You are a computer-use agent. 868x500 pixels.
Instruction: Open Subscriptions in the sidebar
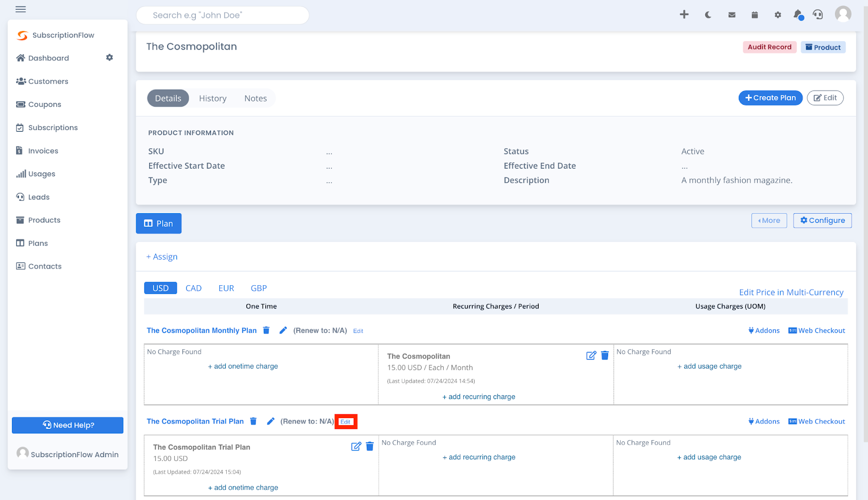(x=47, y=128)
